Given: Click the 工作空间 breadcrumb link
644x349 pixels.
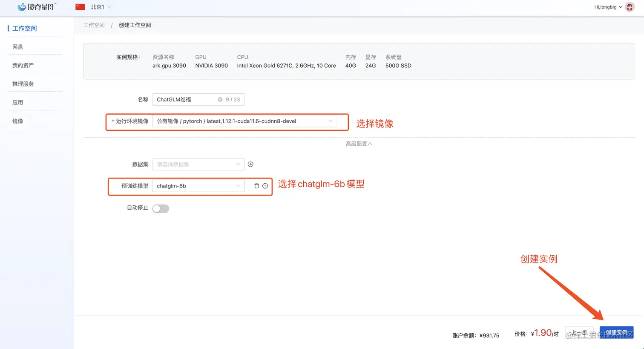Looking at the screenshot, I should click(94, 25).
